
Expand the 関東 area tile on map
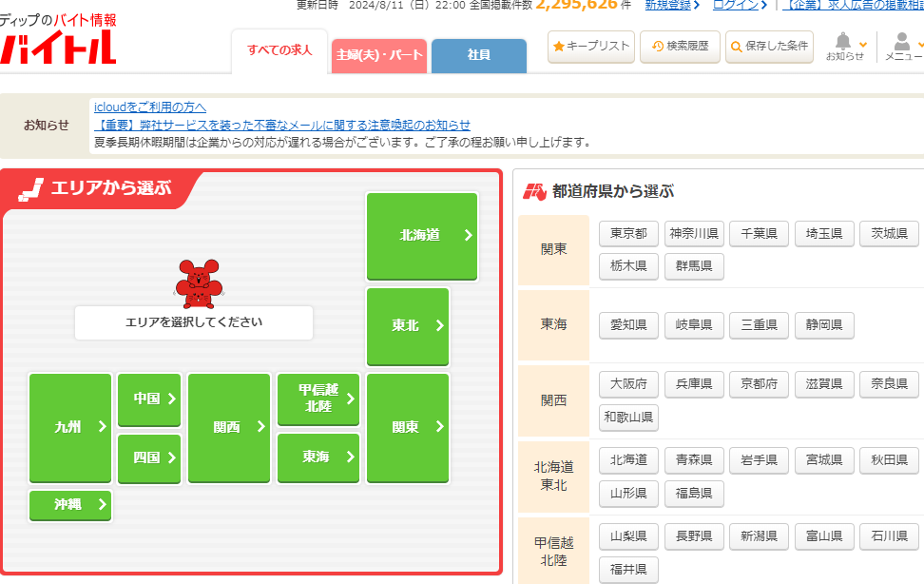coord(407,427)
